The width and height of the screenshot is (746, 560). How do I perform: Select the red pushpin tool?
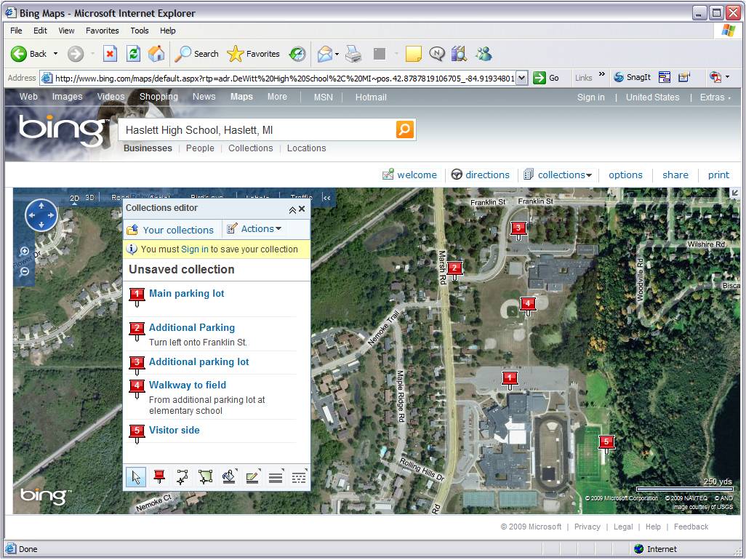point(159,477)
